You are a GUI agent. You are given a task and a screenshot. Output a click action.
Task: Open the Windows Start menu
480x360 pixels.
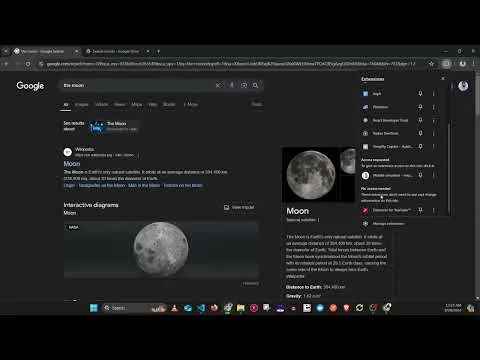(94, 308)
